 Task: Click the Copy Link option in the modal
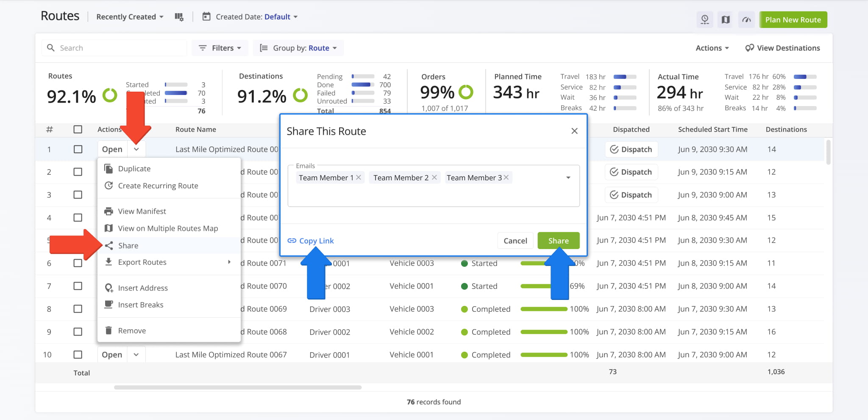pos(310,241)
